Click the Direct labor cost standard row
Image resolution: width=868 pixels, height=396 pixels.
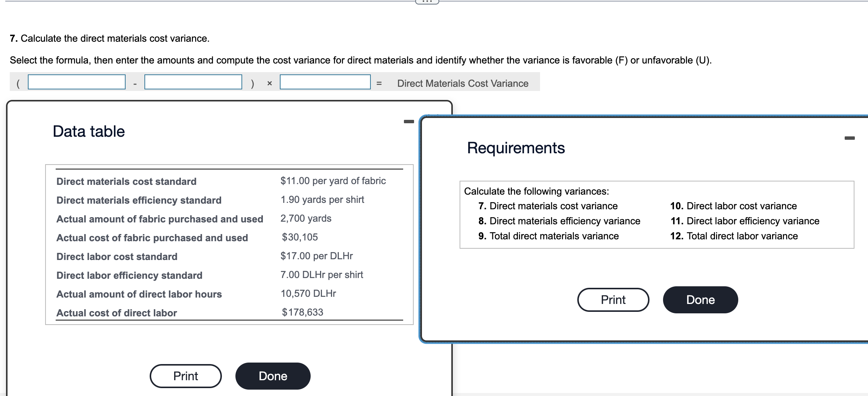pos(117,257)
